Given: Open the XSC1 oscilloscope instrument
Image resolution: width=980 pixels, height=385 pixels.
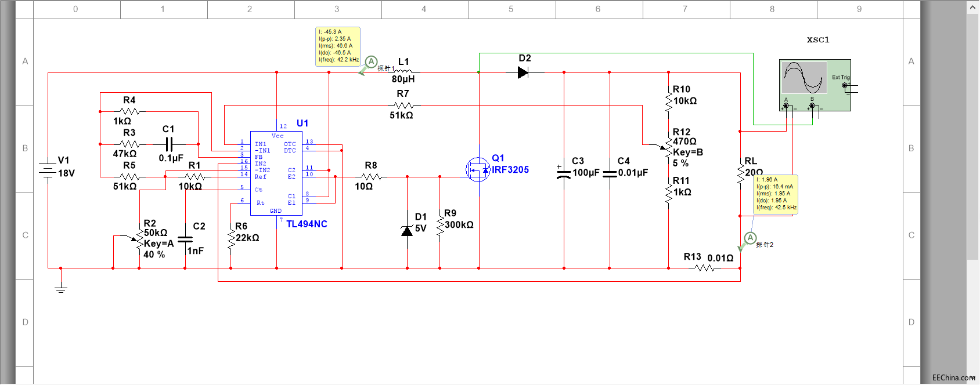Looking at the screenshot, I should (x=814, y=85).
